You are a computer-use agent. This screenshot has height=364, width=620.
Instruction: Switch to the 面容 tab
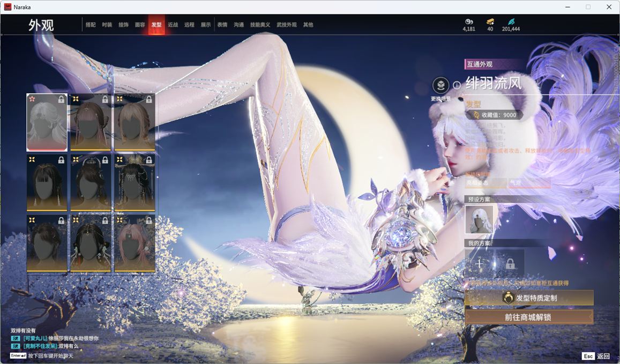(x=140, y=25)
